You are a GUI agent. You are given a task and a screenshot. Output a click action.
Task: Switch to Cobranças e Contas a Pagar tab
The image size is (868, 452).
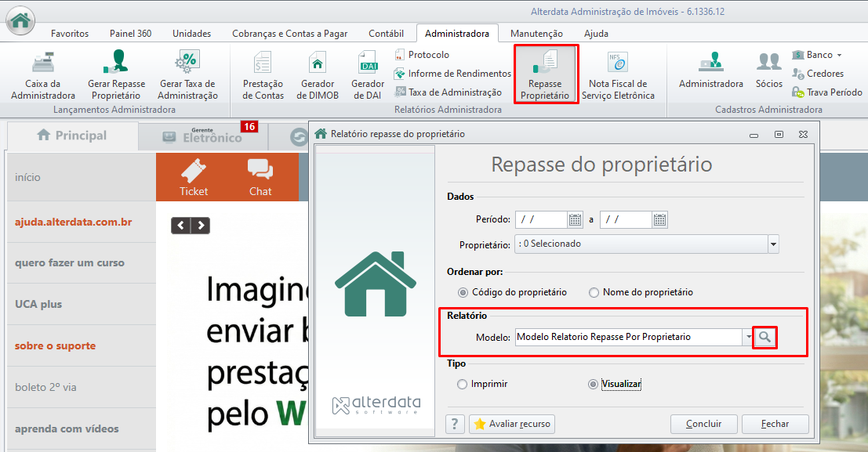[289, 33]
